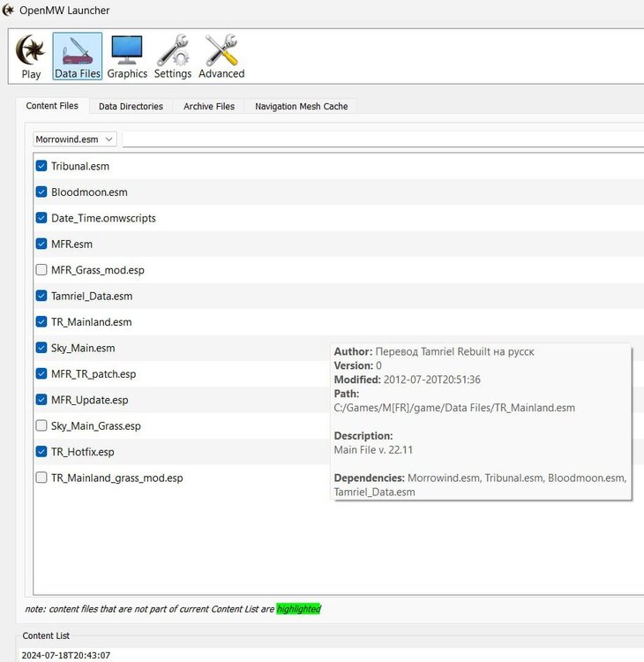The width and height of the screenshot is (644, 662).
Task: Switch to the Content Files tab
Action: pyautogui.click(x=52, y=106)
